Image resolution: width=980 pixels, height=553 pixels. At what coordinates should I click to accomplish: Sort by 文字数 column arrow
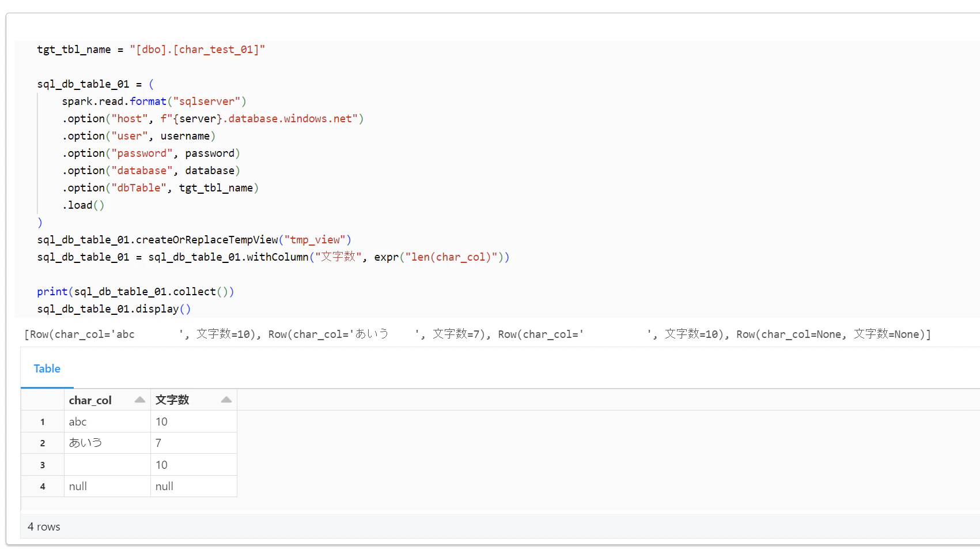coord(226,400)
